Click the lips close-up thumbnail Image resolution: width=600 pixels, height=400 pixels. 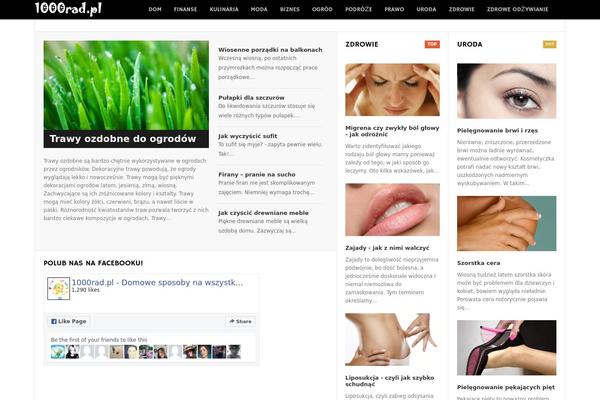[392, 210]
